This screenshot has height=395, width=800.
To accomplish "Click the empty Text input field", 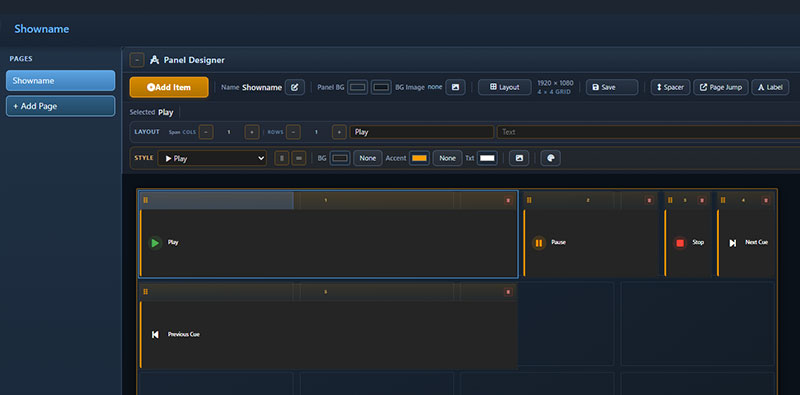I will (x=648, y=132).
